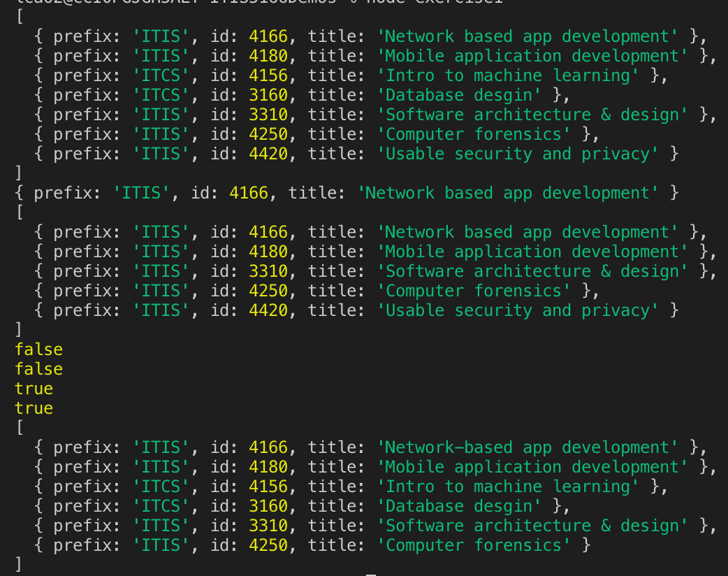Image resolution: width=728 pixels, height=576 pixels.
Task: Click id 4156 in the first array
Action: pos(268,75)
